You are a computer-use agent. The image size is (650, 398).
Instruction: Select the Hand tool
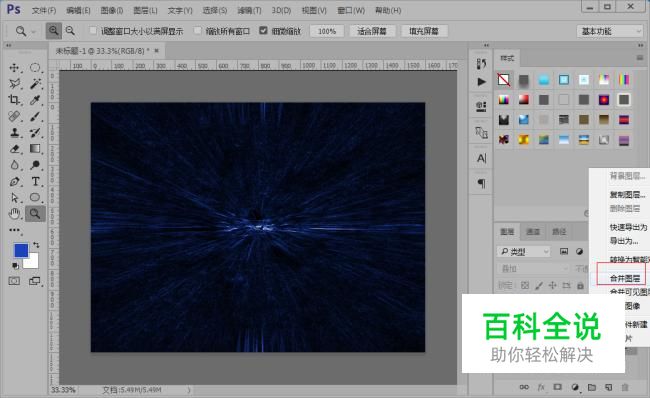(14, 214)
